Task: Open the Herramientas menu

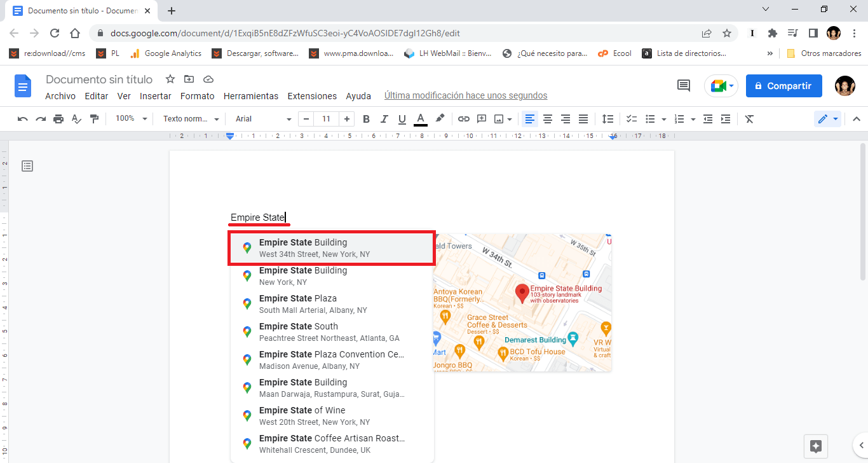Action: pos(251,96)
